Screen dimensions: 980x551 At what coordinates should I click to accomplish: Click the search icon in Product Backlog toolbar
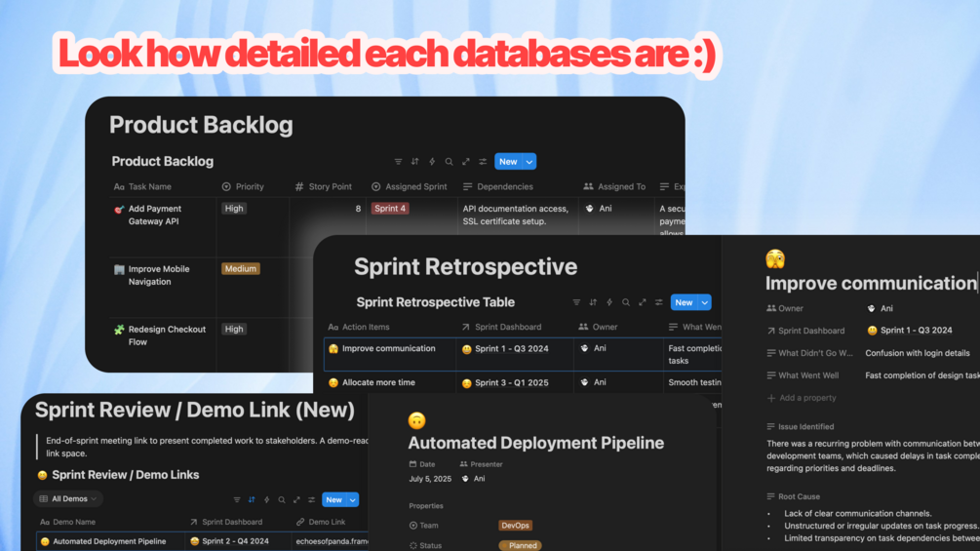449,162
